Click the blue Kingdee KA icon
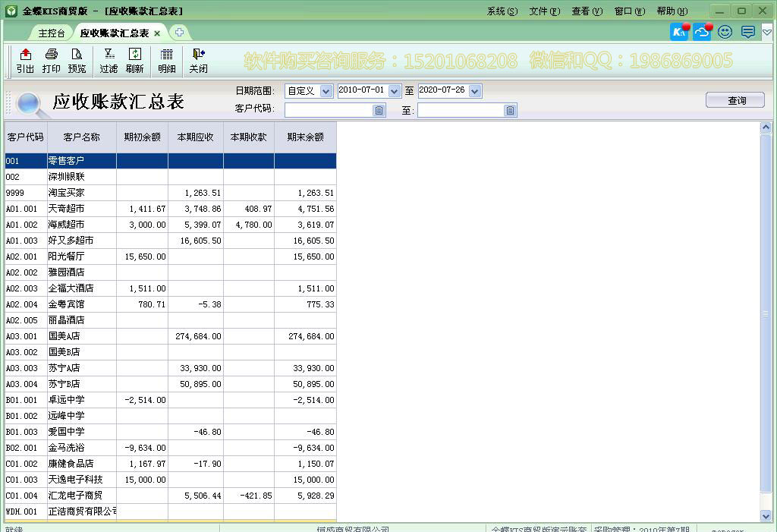The image size is (777, 532). [x=677, y=32]
